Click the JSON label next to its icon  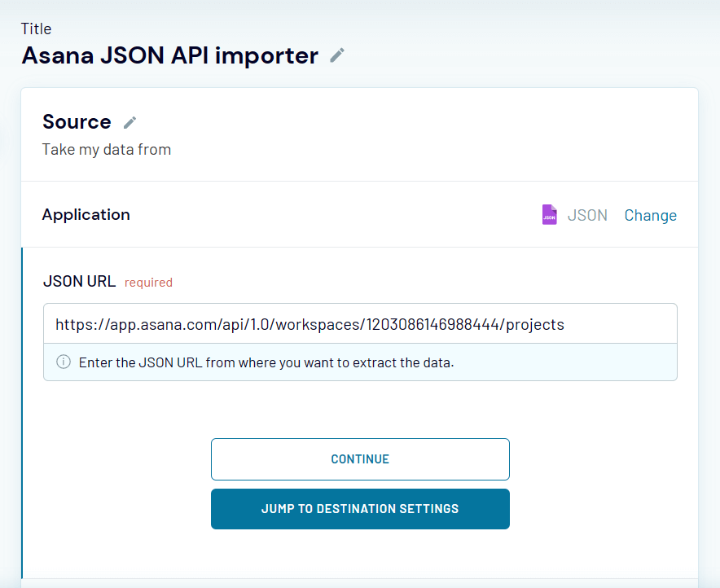(587, 214)
